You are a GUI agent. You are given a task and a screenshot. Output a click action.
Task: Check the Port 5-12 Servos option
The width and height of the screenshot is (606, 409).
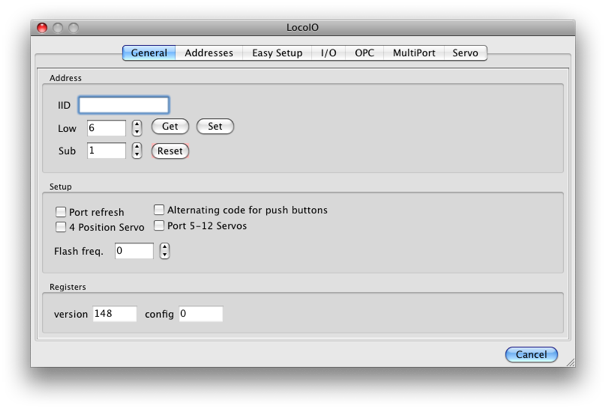point(159,226)
